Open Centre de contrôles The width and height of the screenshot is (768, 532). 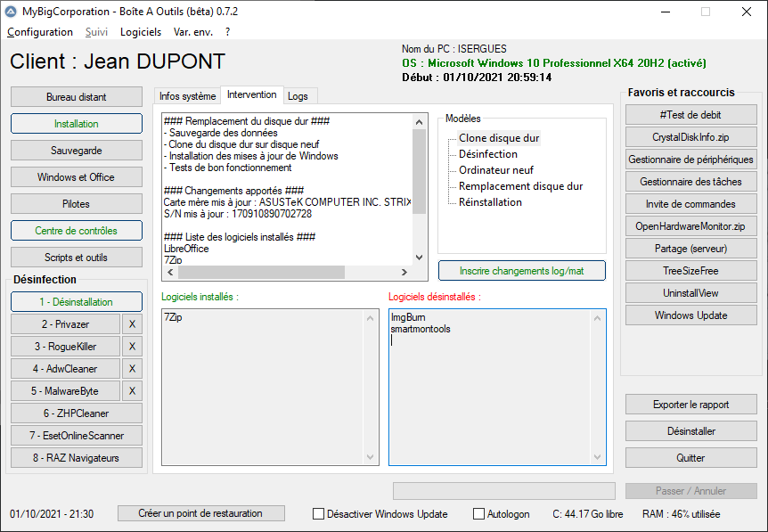tap(77, 230)
